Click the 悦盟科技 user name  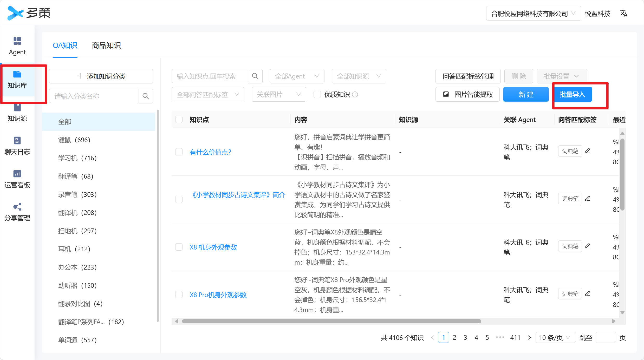click(x=597, y=14)
